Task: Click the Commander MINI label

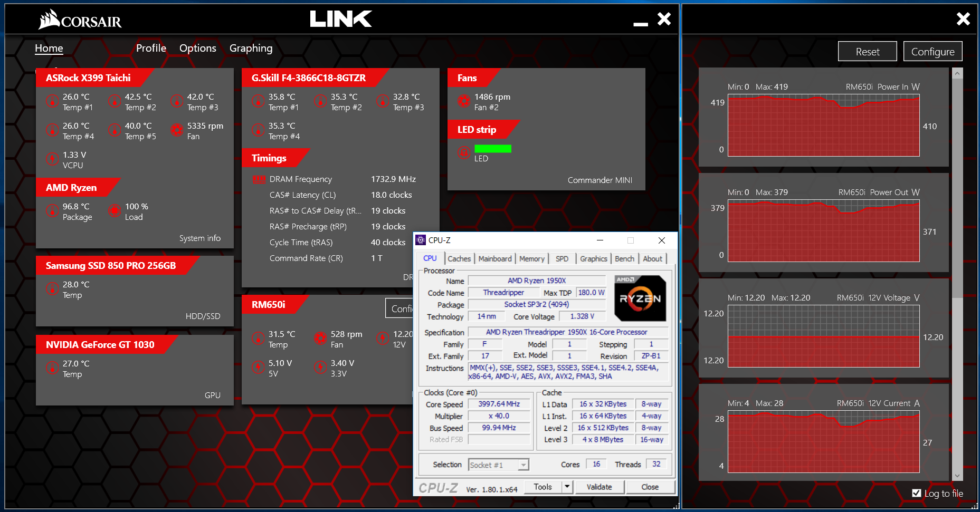Action: [x=600, y=180]
